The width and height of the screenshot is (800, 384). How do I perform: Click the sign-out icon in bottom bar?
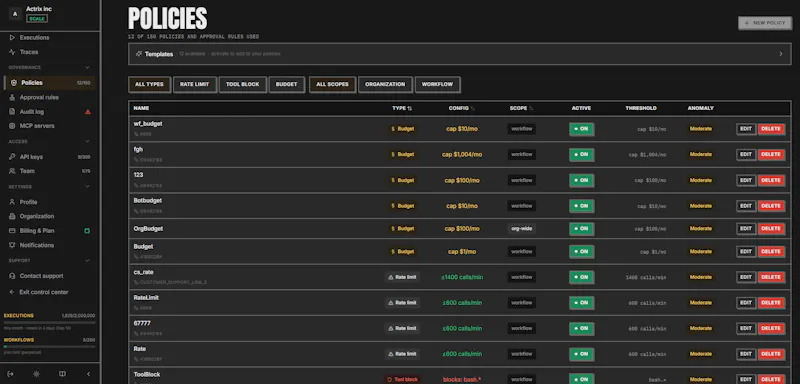[11, 374]
